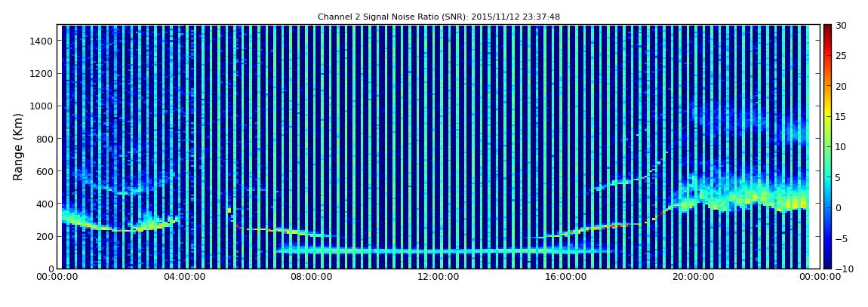Click the colorbar value −5
This screenshot has height=307, width=868.
(842, 238)
